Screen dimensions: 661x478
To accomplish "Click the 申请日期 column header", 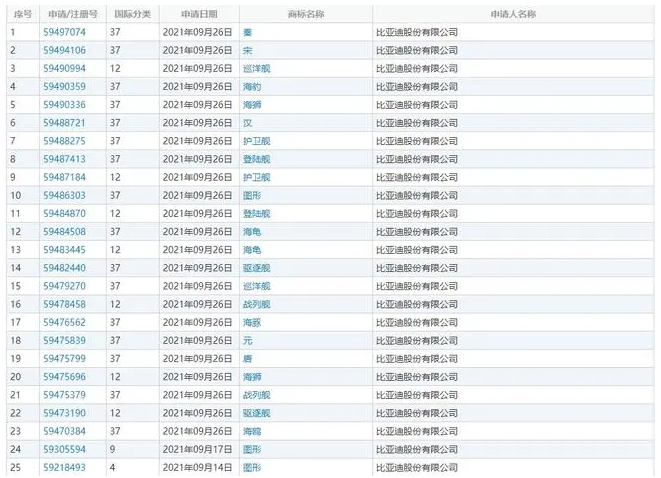I will [197, 14].
